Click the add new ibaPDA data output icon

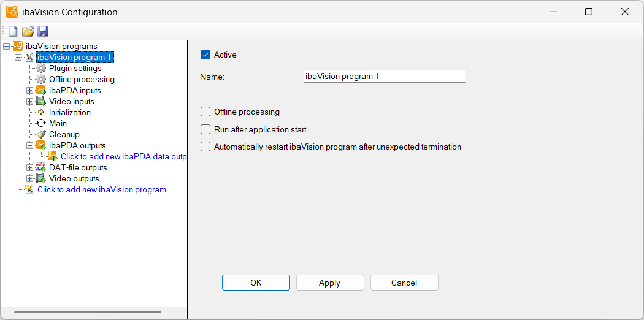pyautogui.click(x=53, y=156)
